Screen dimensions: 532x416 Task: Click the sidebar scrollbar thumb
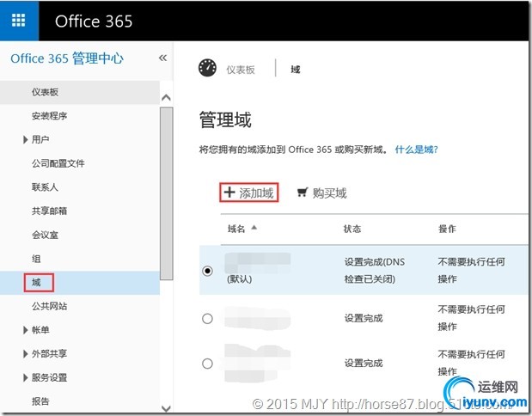(166, 193)
